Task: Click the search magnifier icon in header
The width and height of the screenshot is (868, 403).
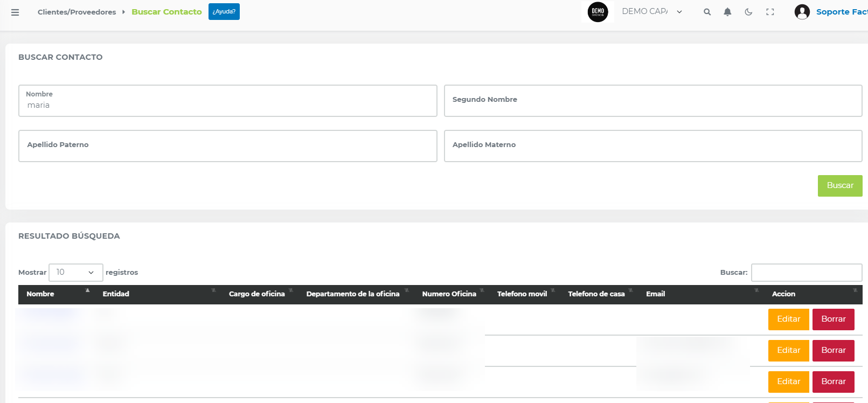Action: pyautogui.click(x=707, y=12)
